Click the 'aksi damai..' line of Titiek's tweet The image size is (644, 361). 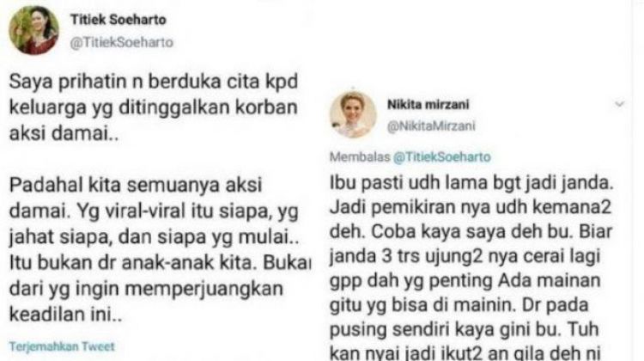click(x=64, y=133)
